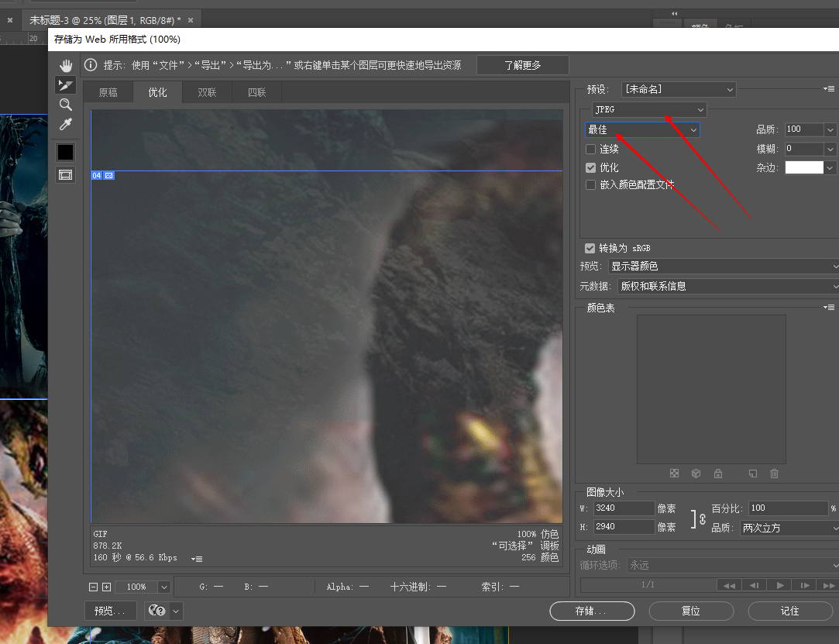Click the lock color icon in color table
The width and height of the screenshot is (839, 644).
(x=718, y=474)
